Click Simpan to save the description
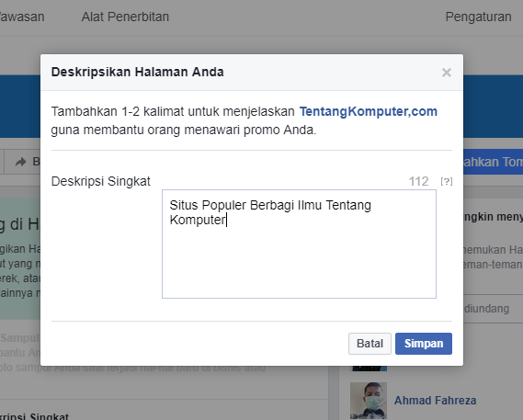This screenshot has height=420, width=523. pyautogui.click(x=424, y=344)
